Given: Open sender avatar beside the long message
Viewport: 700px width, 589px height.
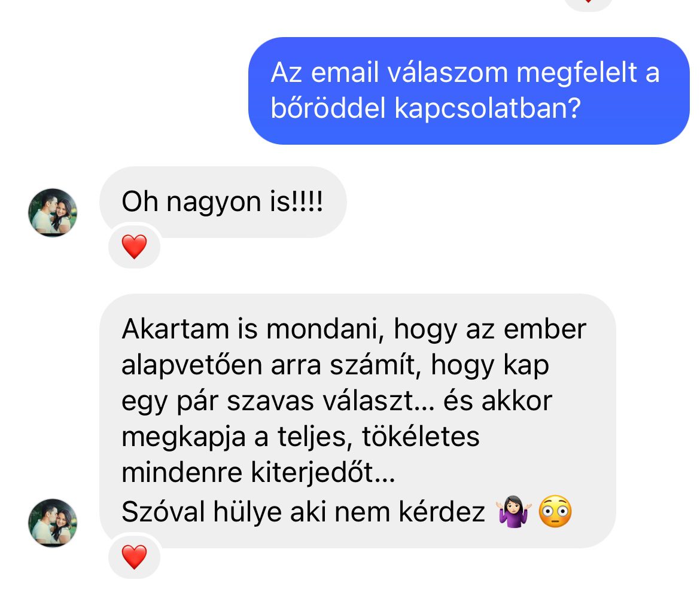Looking at the screenshot, I should pyautogui.click(x=53, y=523).
